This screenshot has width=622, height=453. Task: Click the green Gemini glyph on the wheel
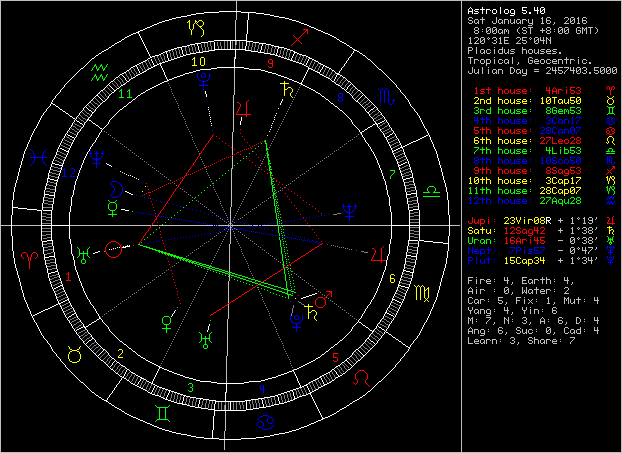click(160, 413)
